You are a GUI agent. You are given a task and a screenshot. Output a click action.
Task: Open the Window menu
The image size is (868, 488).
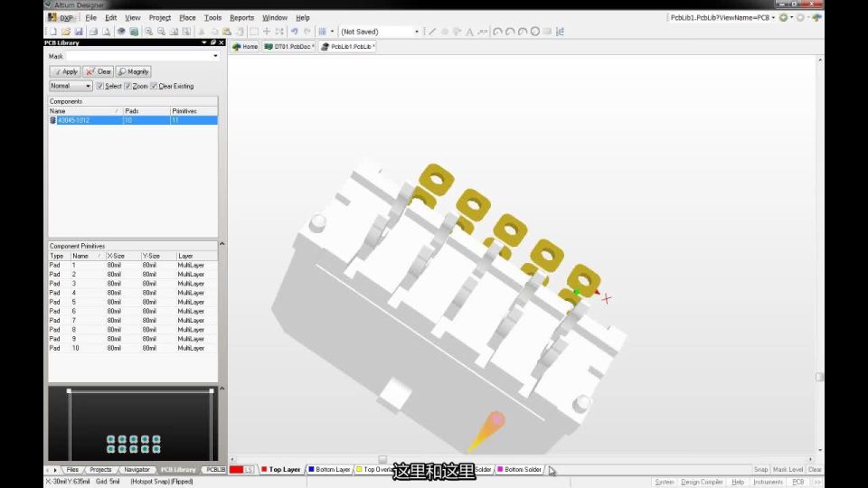(x=275, y=18)
